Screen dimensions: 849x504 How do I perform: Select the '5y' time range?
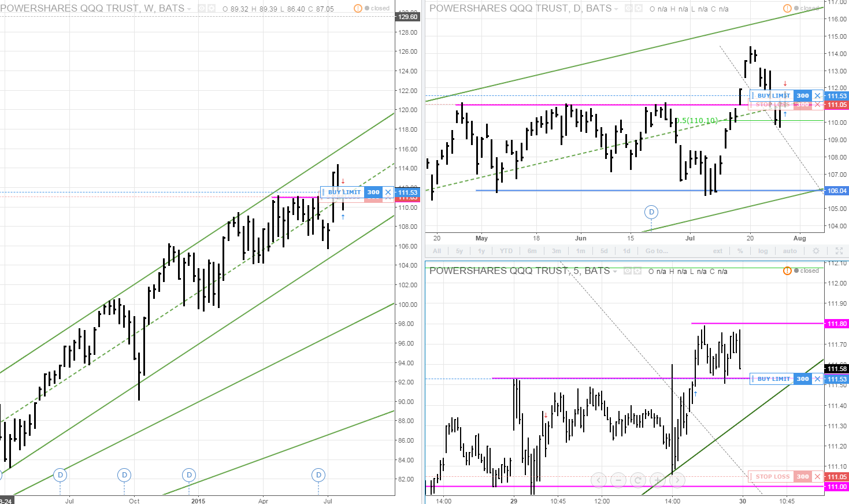459,251
